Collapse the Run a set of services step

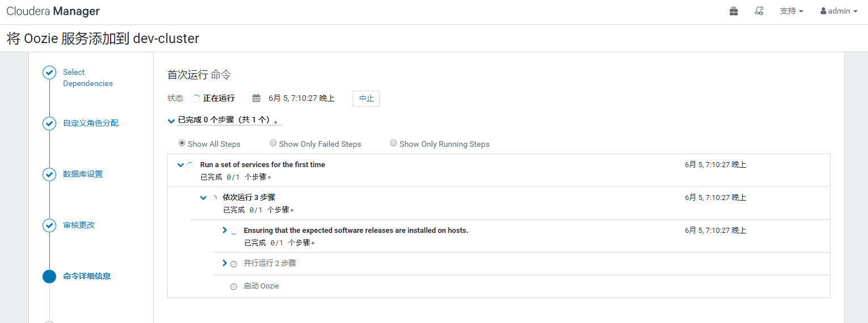(180, 165)
